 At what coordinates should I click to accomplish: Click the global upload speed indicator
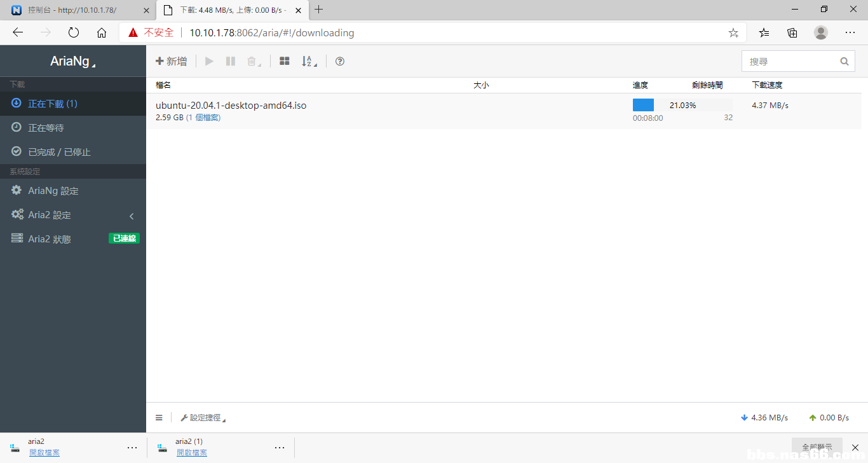pos(829,418)
